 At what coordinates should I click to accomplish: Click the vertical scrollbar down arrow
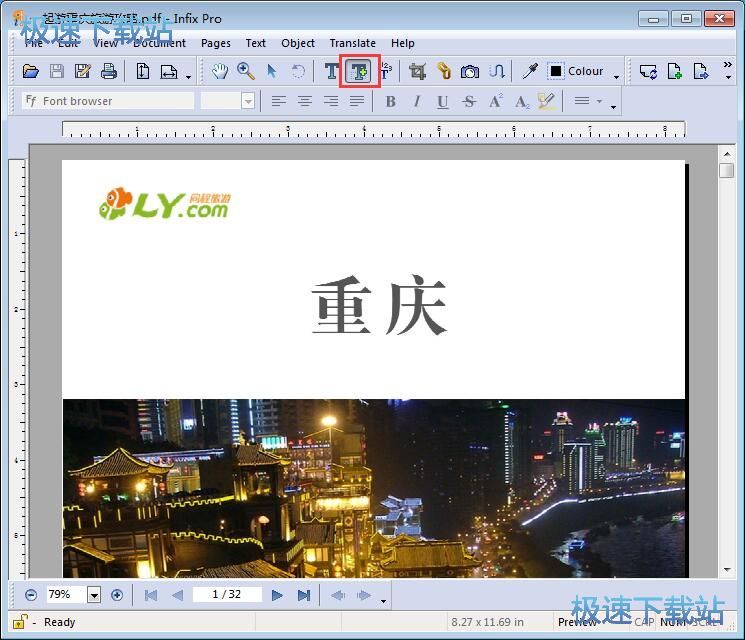click(x=727, y=569)
